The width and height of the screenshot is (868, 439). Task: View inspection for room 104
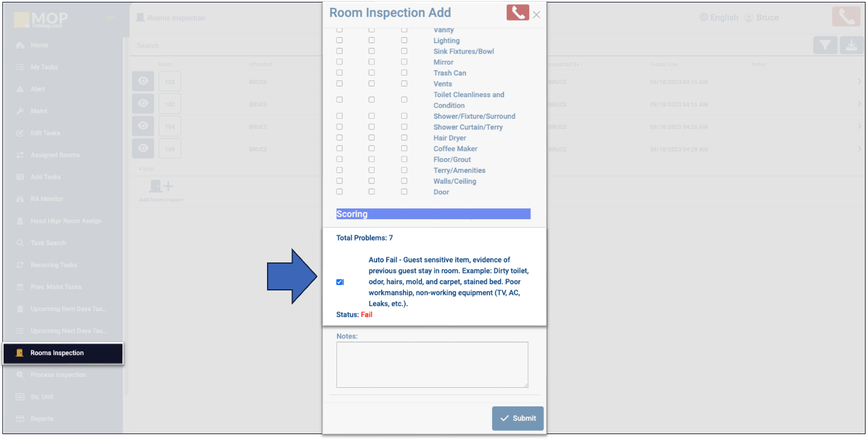pyautogui.click(x=143, y=126)
